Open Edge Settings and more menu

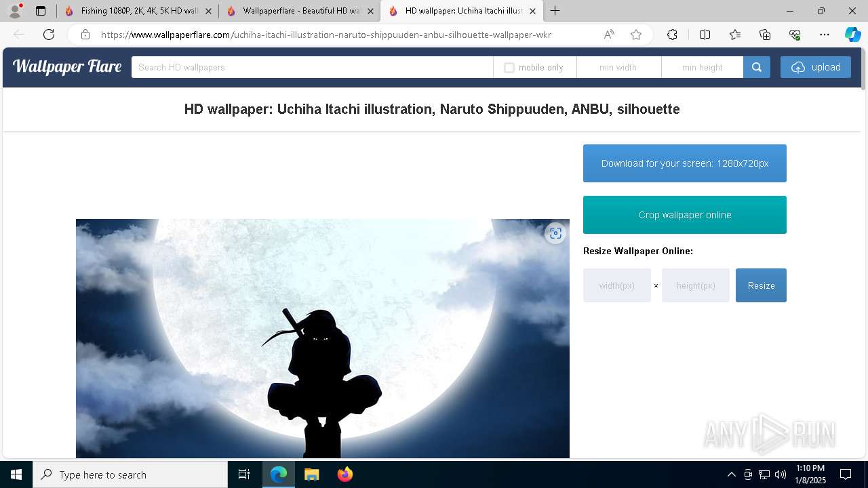click(x=825, y=35)
